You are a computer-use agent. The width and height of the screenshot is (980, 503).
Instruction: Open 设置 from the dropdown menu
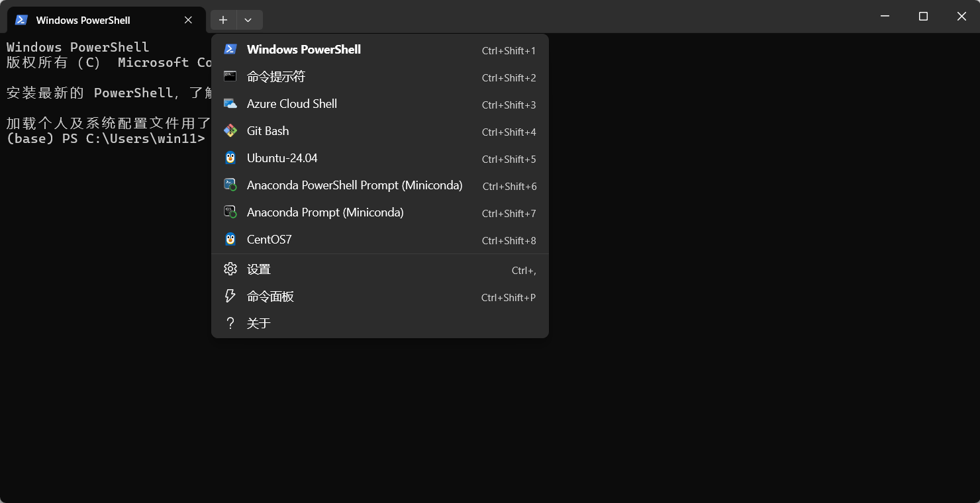coord(380,269)
